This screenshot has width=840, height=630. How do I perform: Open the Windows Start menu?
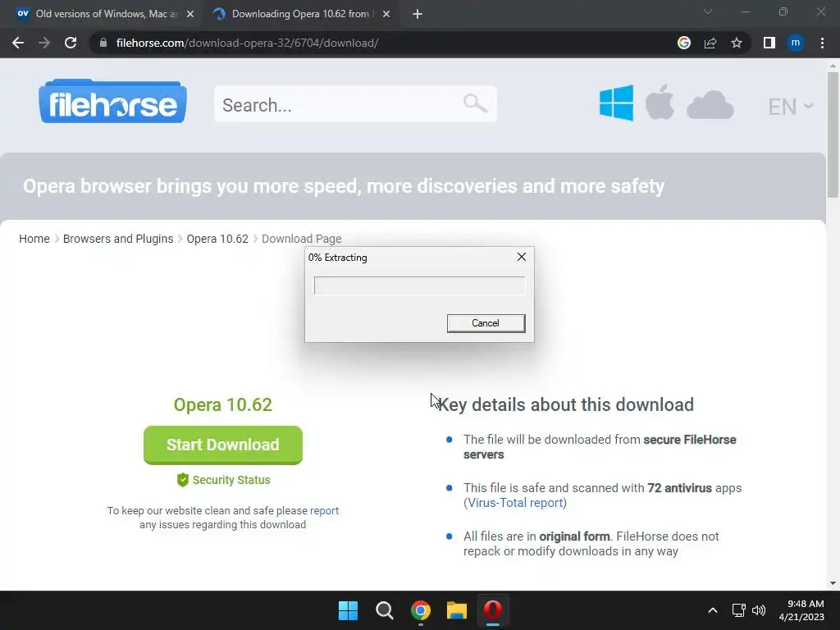[x=348, y=610]
